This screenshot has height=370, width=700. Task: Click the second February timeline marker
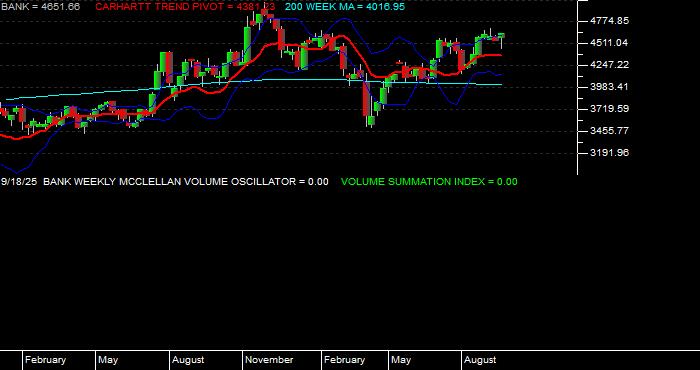[x=344, y=360]
